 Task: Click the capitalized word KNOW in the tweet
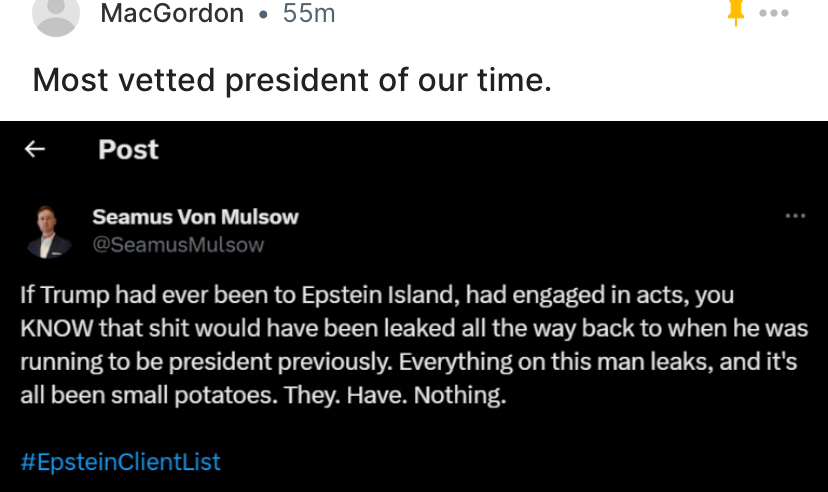tap(53, 329)
